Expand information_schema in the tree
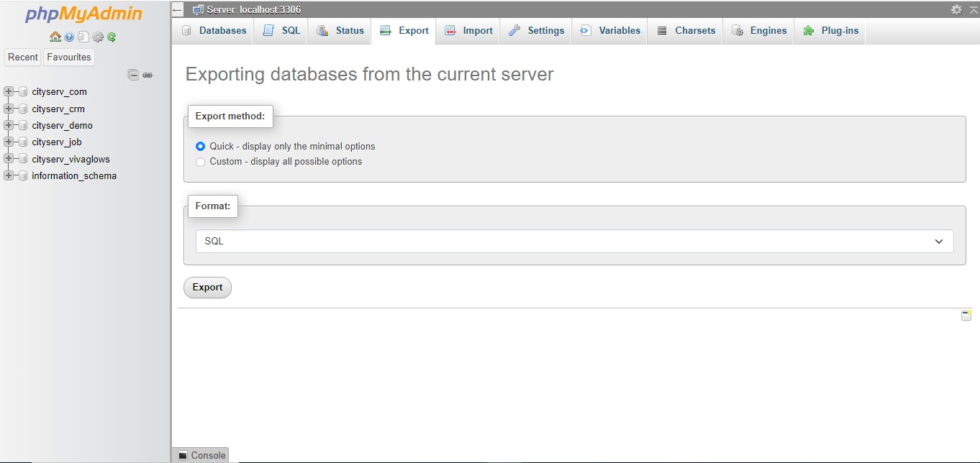980x463 pixels. pyautogui.click(x=9, y=175)
